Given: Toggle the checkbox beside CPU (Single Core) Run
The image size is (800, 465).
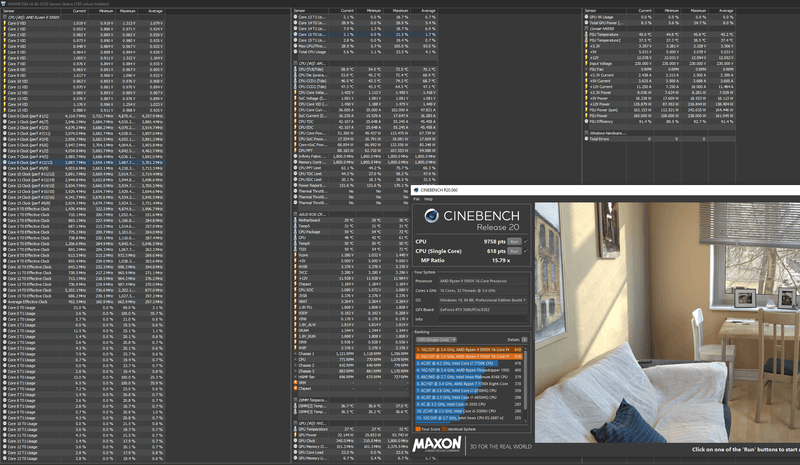Looking at the screenshot, I should (x=526, y=251).
